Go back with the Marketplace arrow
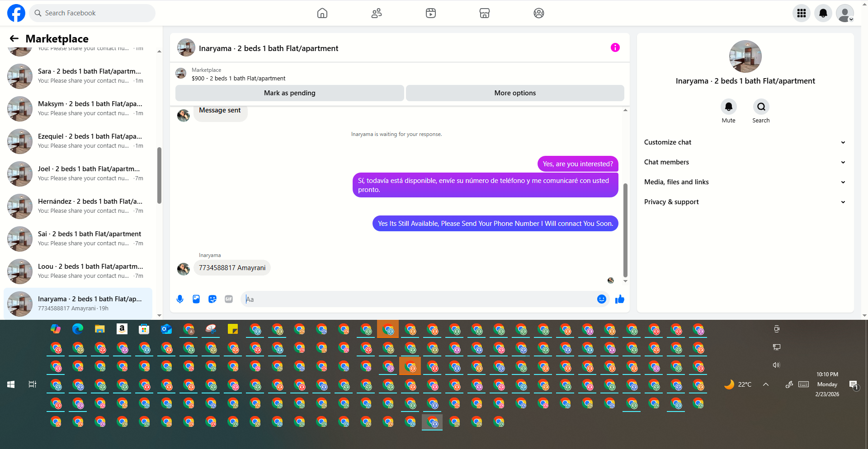Screen dimensions: 868x449 click(14, 39)
